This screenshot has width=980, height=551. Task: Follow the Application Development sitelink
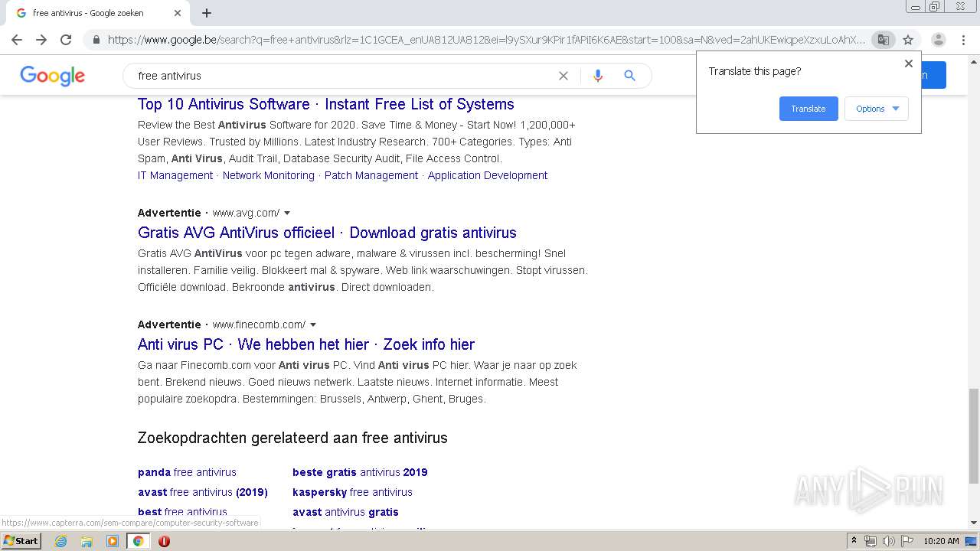point(488,175)
